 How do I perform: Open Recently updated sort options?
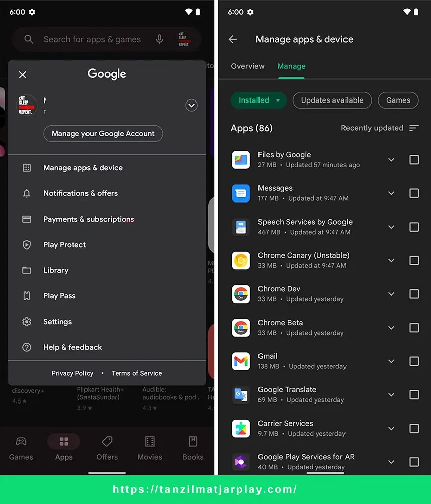pos(380,128)
